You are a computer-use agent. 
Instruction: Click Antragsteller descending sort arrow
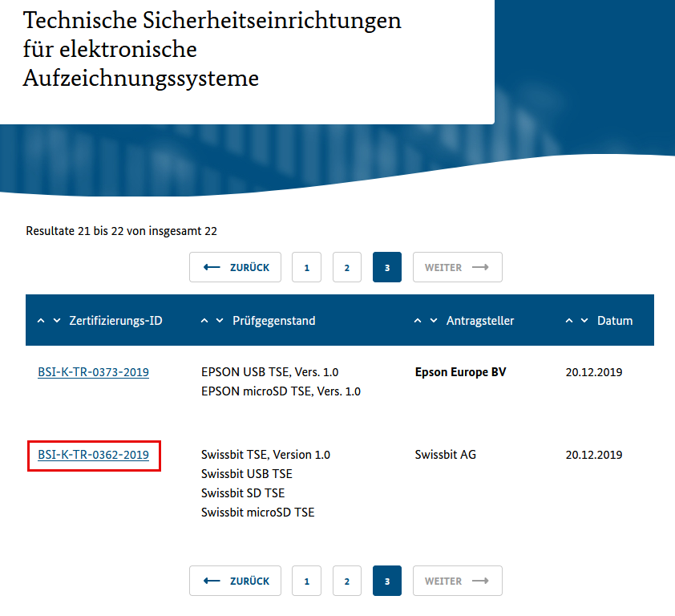[x=434, y=321]
